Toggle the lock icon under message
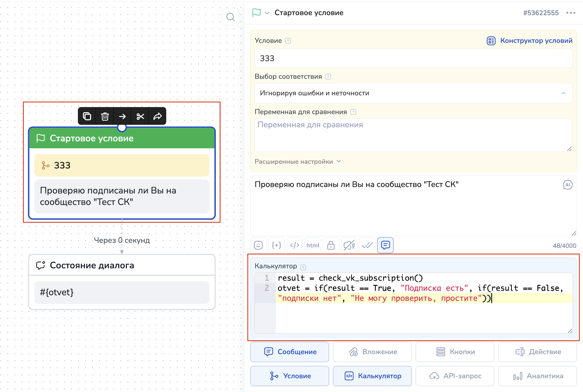This screenshot has width=583, height=392. [331, 245]
